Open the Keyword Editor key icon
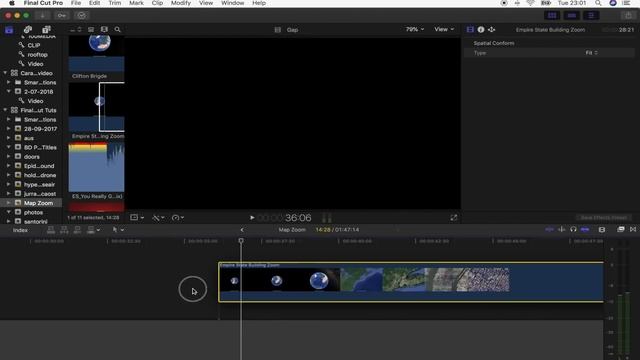 (62, 16)
